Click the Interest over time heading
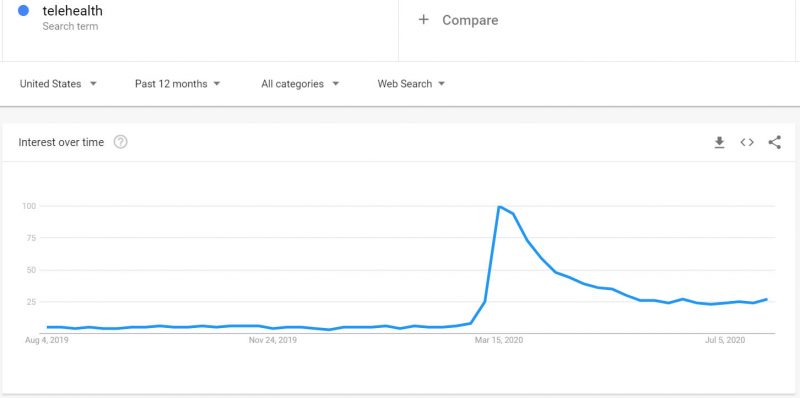Screen dimensions: 800x398 [61, 142]
